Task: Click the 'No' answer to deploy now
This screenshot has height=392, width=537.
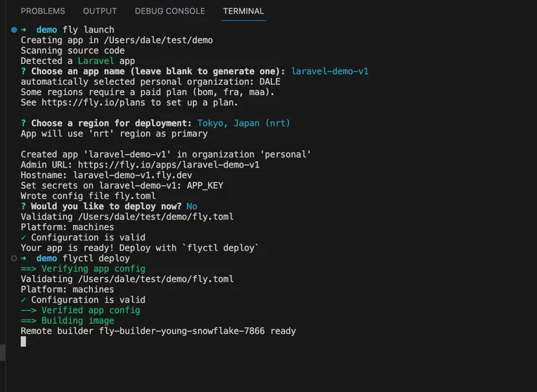Action: [x=192, y=206]
